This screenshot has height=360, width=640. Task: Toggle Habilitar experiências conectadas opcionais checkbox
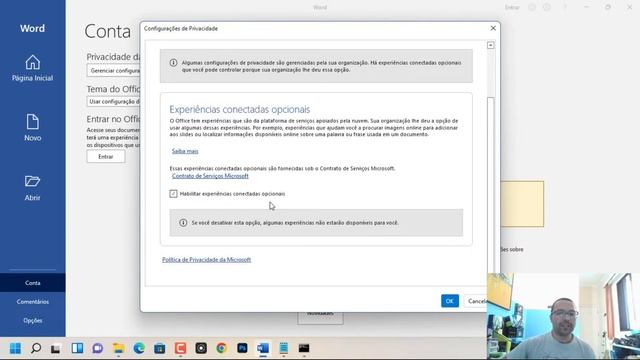coord(173,194)
